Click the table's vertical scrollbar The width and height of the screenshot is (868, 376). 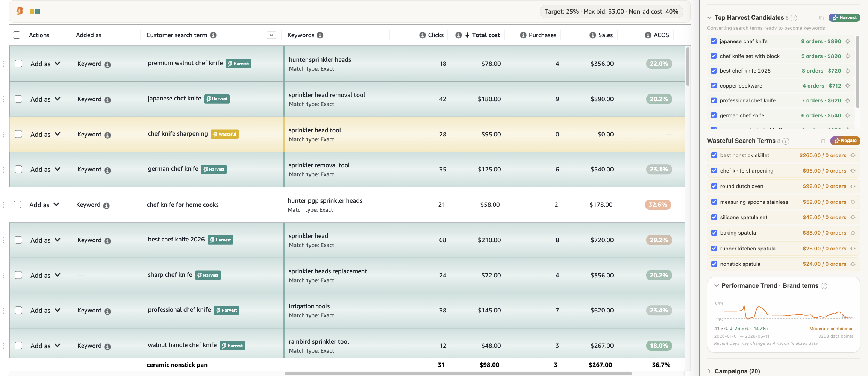click(688, 67)
